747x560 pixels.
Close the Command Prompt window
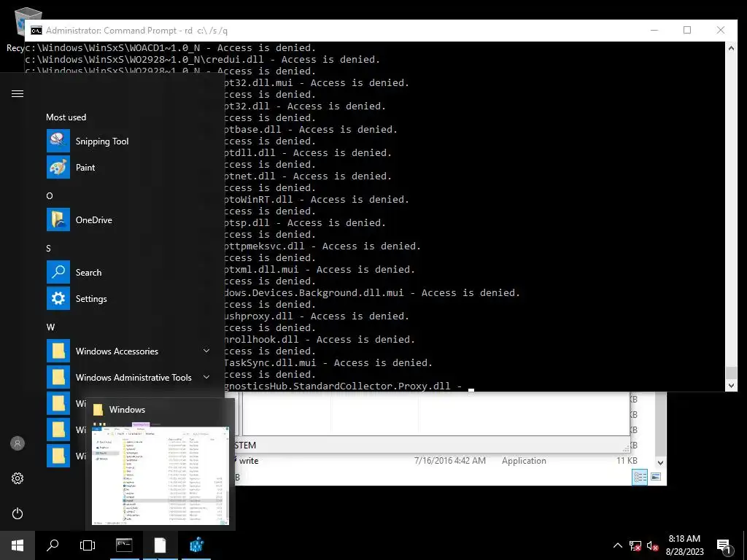click(720, 30)
